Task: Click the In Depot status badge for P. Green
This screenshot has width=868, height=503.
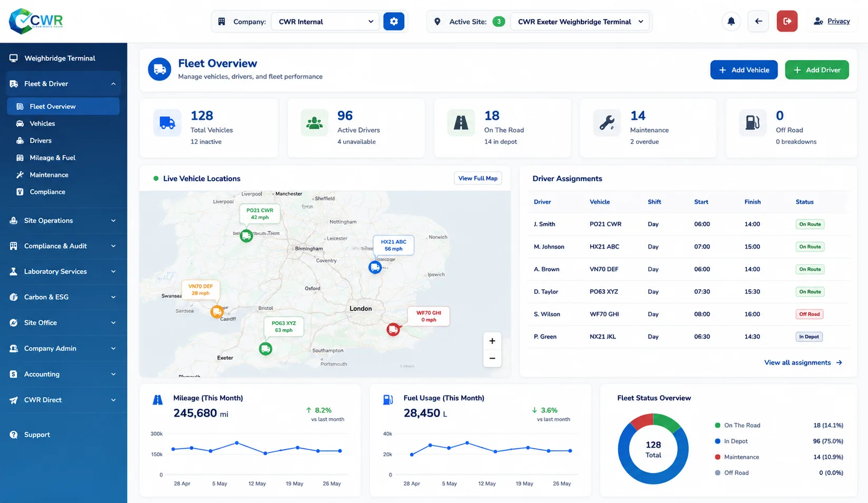Action: (808, 337)
